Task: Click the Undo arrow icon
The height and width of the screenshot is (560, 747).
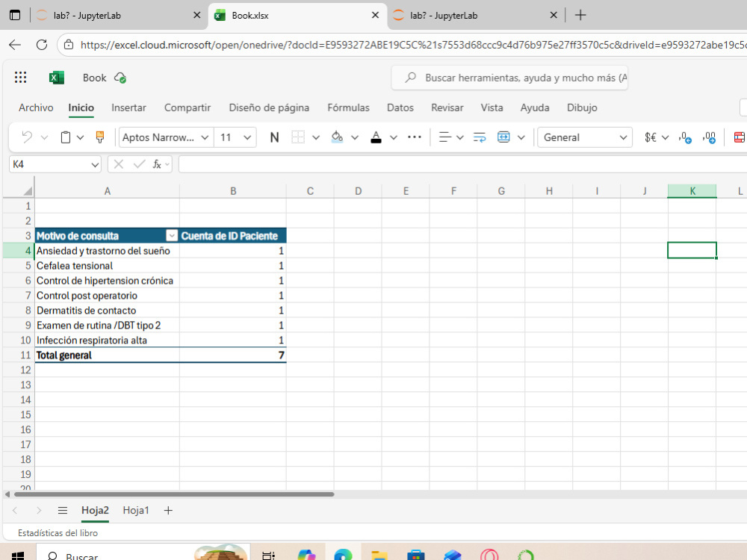Action: pyautogui.click(x=27, y=137)
